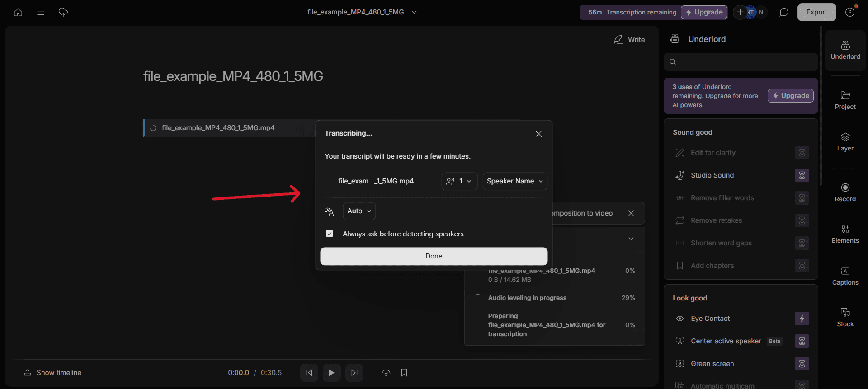This screenshot has width=868, height=389.
Task: Open the speaker count dropdown
Action: 459,181
